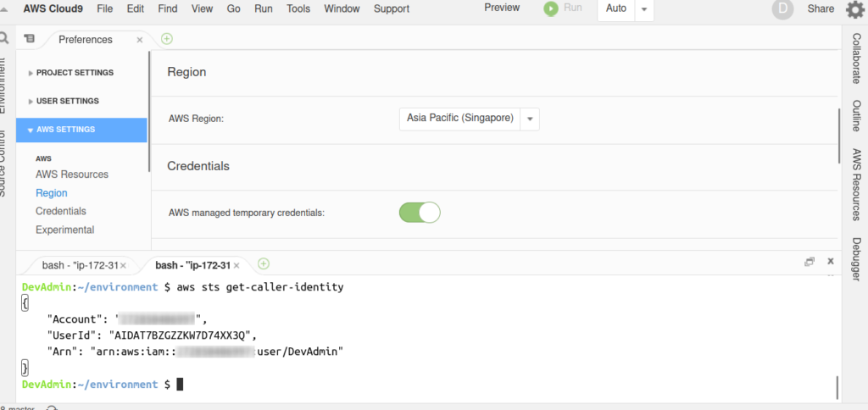Click the Preview button
The width and height of the screenshot is (868, 410).
coord(502,8)
